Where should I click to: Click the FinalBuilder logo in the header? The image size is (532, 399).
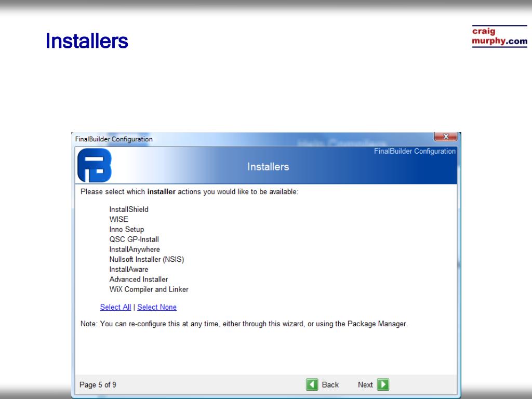95,165
